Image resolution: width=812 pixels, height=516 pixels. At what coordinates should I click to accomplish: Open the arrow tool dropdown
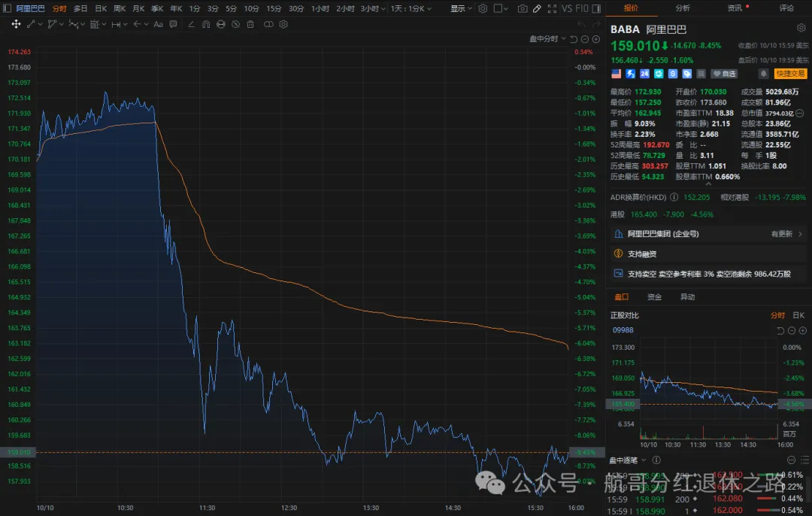pyautogui.click(x=147, y=24)
